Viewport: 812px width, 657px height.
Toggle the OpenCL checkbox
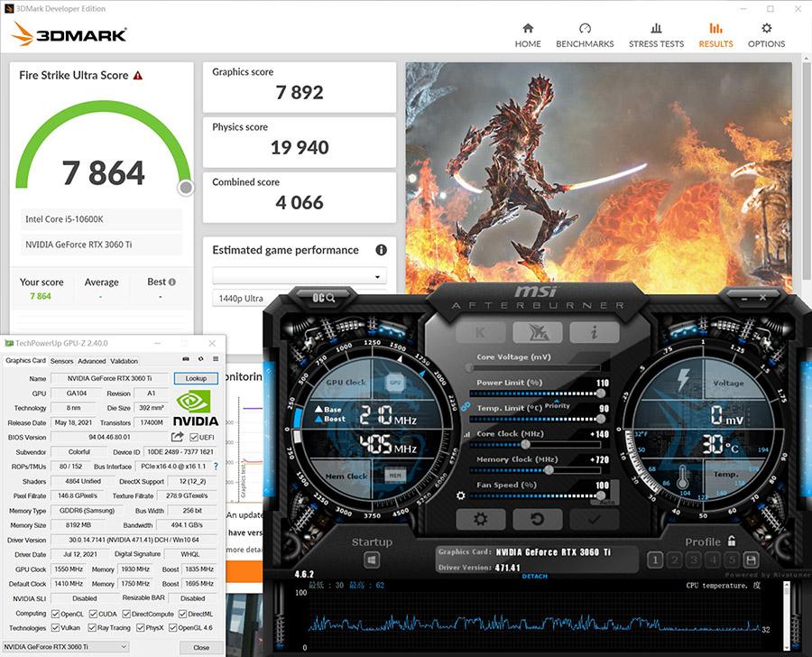[56, 614]
